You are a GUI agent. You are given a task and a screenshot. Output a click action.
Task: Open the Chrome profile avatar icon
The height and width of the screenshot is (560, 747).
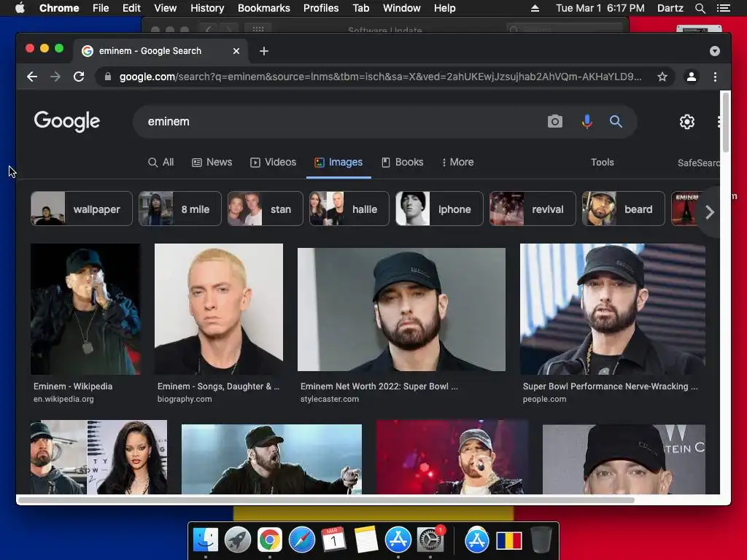click(x=692, y=77)
